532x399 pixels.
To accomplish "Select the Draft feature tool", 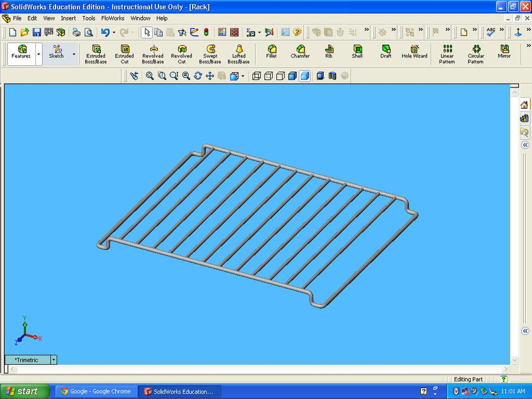I will tap(386, 51).
